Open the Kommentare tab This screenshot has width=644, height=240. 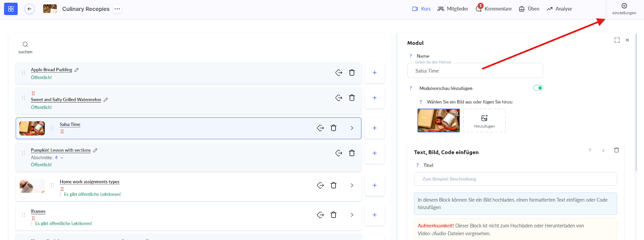pos(494,9)
